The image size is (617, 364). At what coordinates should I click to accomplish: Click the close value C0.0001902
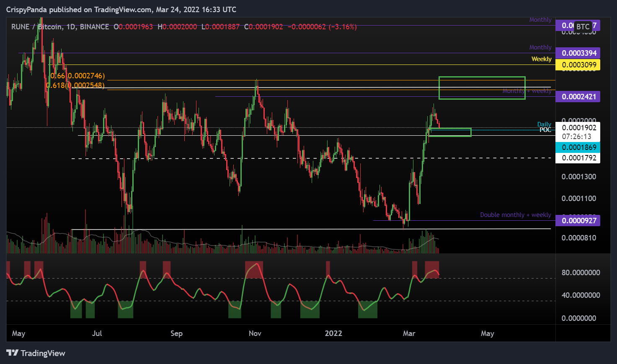(263, 27)
